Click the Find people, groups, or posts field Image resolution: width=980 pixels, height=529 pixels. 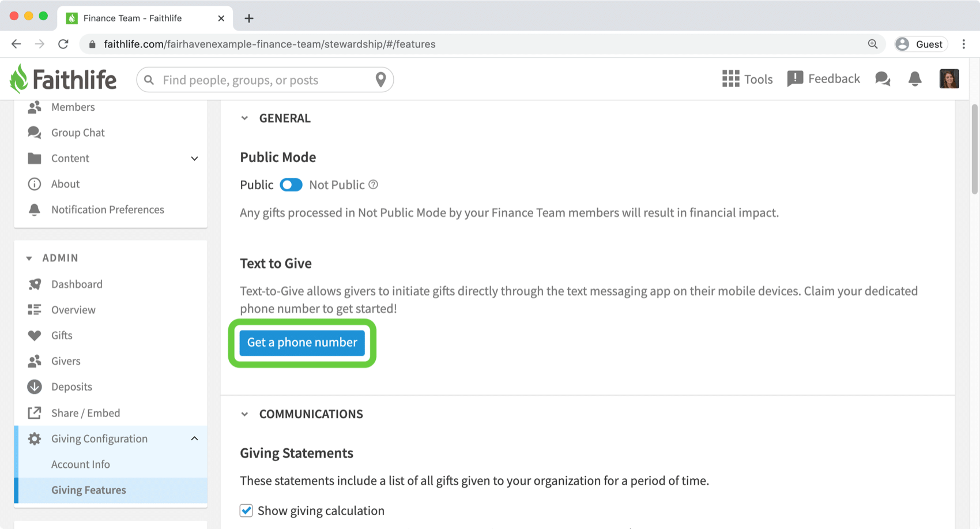click(265, 80)
